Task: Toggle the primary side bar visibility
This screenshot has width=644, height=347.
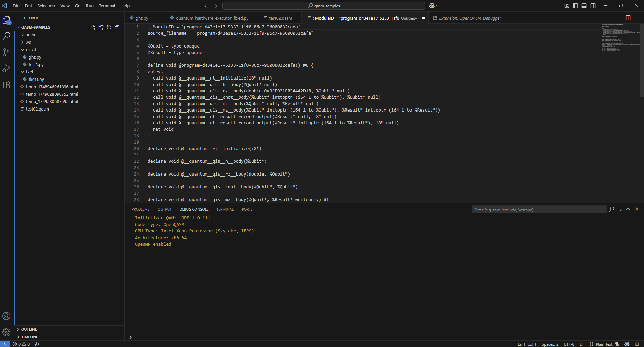Action: point(575,6)
